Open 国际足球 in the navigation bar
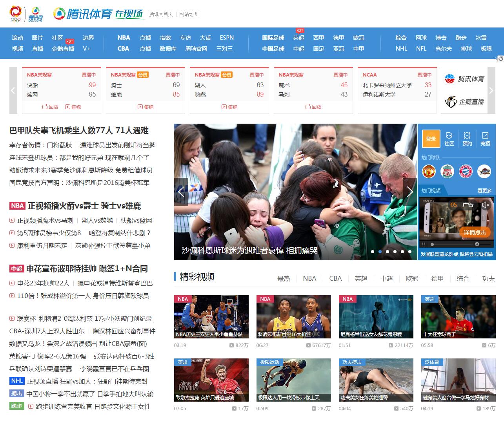Viewport: 504px width, 424px height. (273, 38)
